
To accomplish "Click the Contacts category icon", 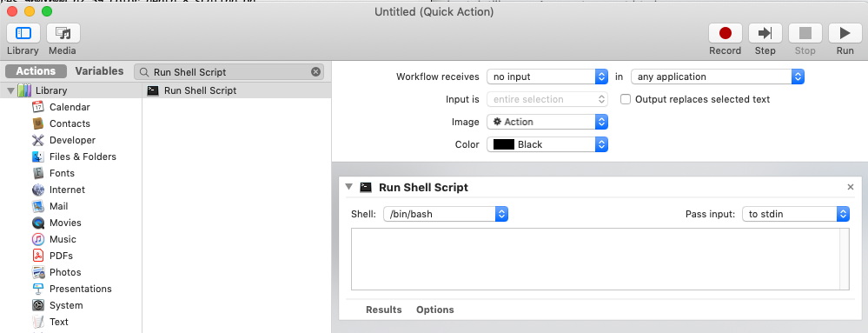I will coord(38,123).
